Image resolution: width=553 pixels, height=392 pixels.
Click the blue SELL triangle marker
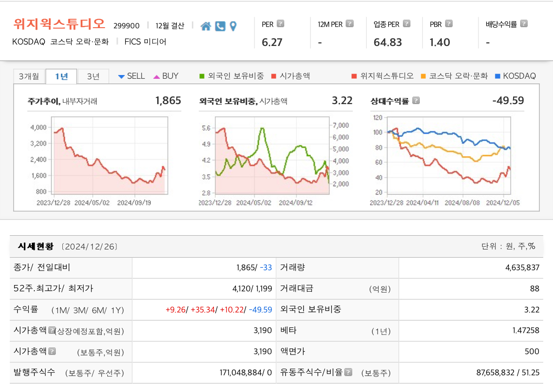coord(121,76)
